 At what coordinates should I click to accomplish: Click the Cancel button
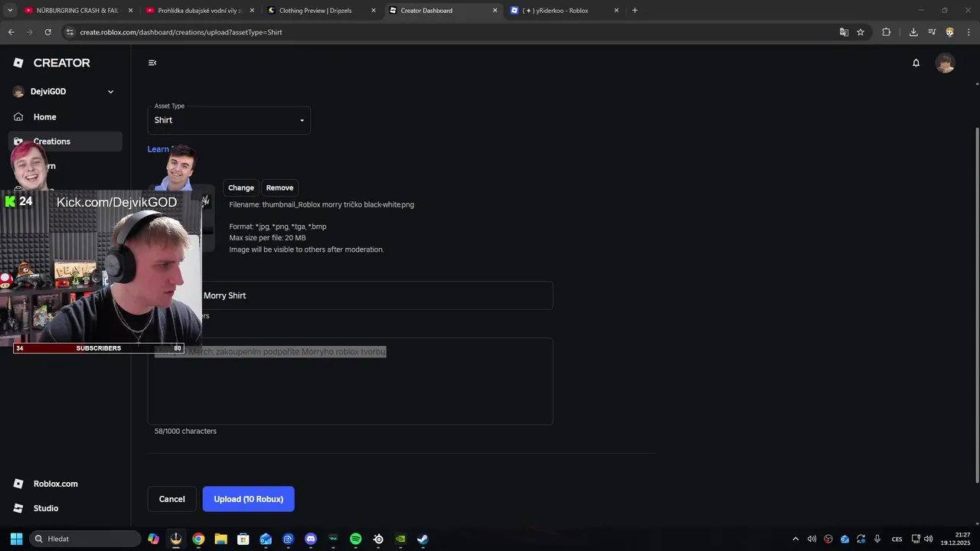pos(171,499)
